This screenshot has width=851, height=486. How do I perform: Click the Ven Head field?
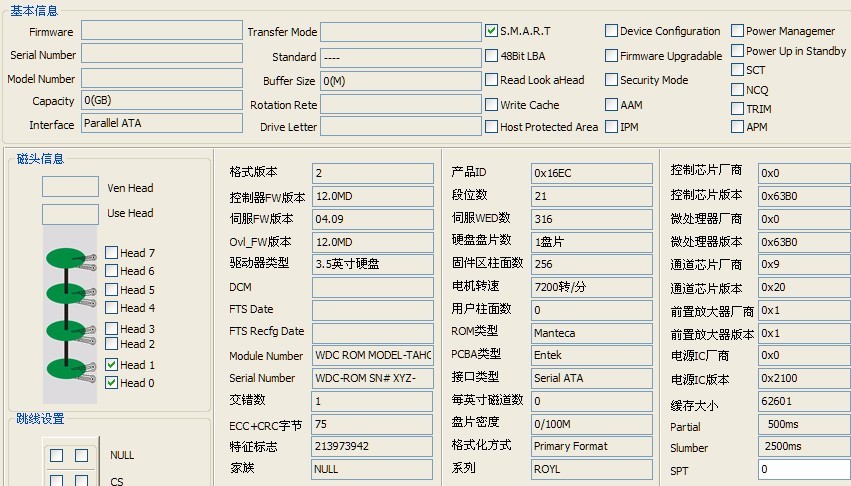(x=71, y=186)
